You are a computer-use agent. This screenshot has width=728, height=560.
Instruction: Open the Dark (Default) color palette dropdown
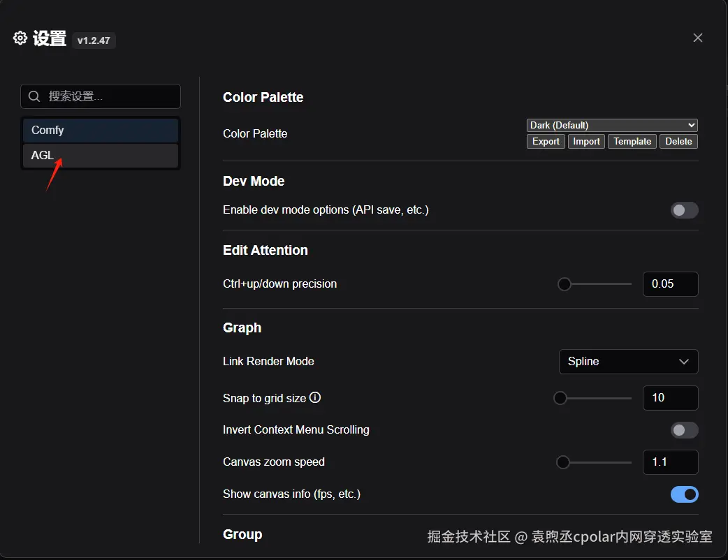[612, 125]
